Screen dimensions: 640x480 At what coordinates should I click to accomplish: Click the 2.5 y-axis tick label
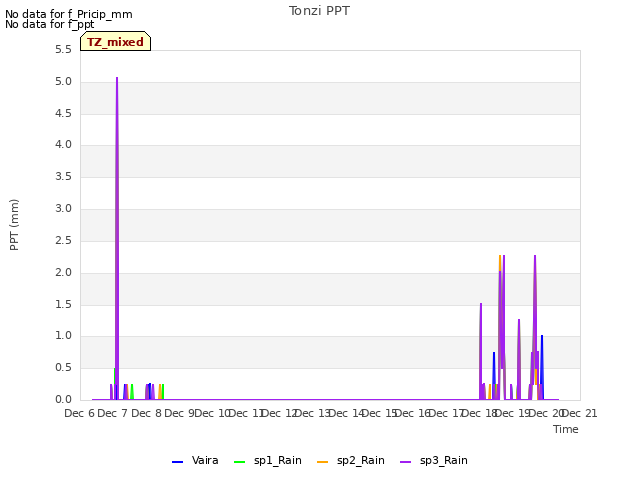point(63,240)
